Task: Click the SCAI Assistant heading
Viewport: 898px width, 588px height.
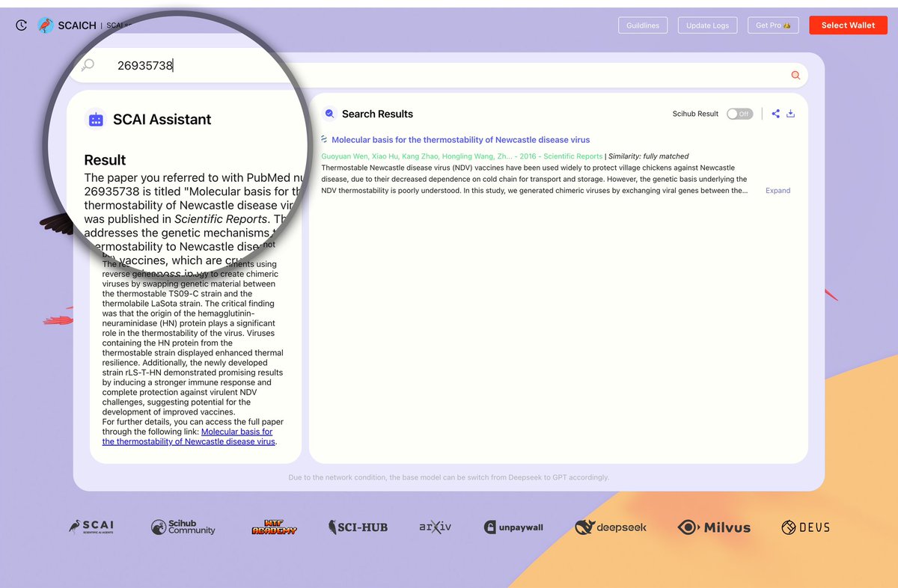Action: [162, 119]
